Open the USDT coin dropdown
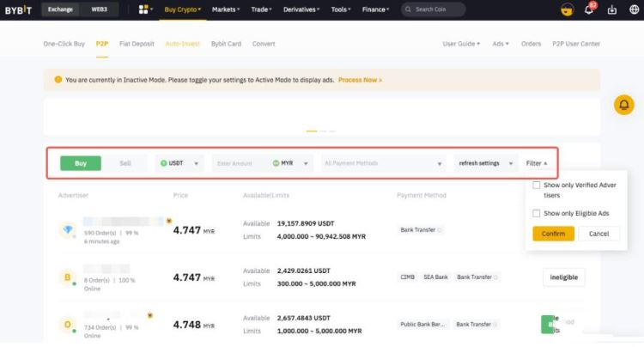Viewport: 644px width, 347px height. pos(179,162)
